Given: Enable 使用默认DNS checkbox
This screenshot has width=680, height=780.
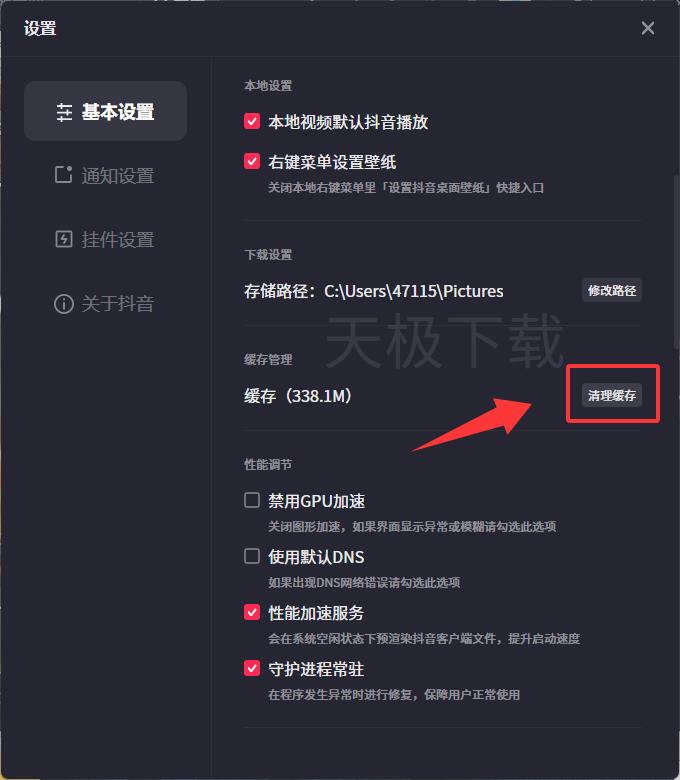Looking at the screenshot, I should (252, 556).
